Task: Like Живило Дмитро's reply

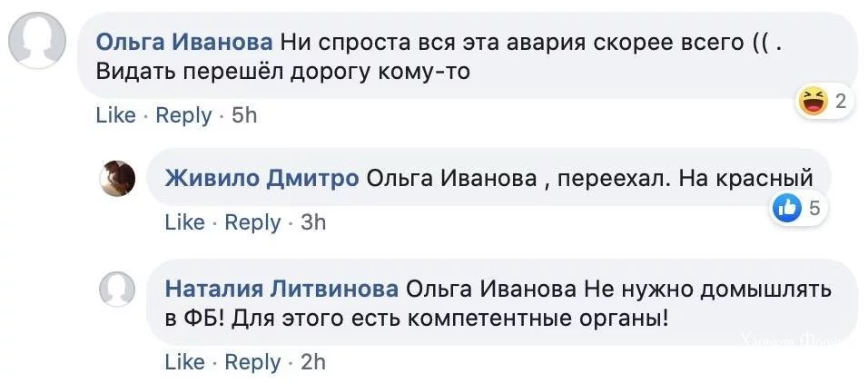Action: click(184, 221)
